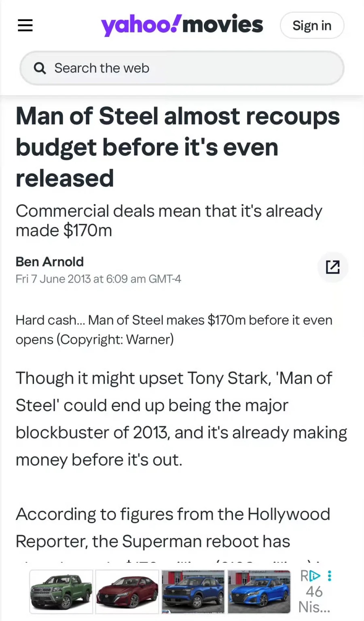Open the red Nissan sedan ad
The image size is (364, 621).
pyautogui.click(x=127, y=591)
